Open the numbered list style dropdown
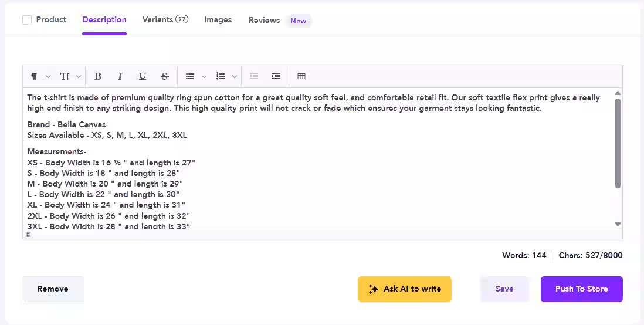 coord(235,76)
